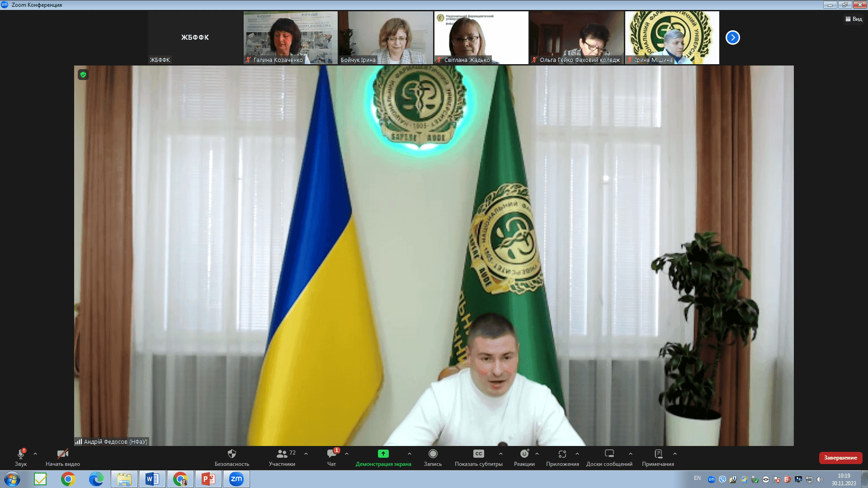The width and height of the screenshot is (868, 488).
Task: Click the red Завершение end meeting button
Action: coord(840,458)
